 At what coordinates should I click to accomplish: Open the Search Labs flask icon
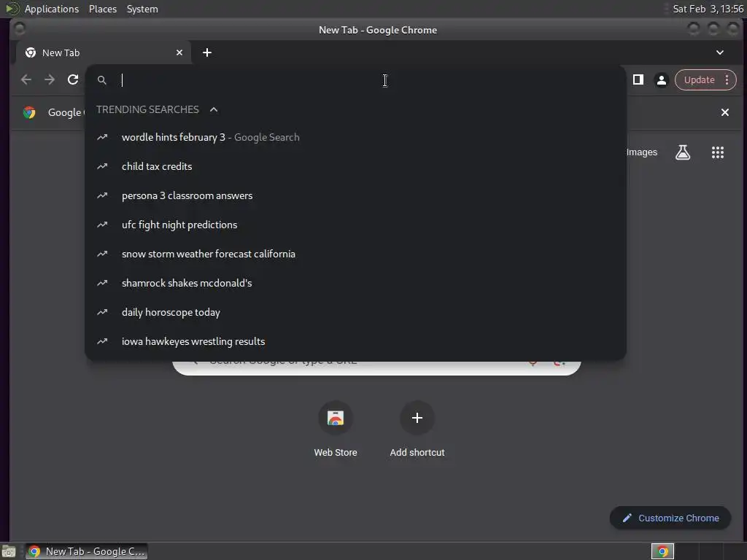683,152
